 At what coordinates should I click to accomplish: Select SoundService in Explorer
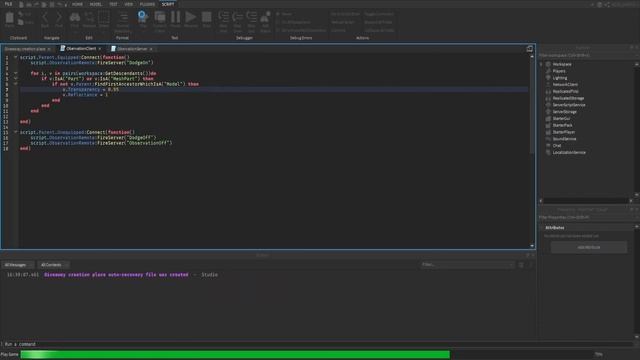click(x=564, y=139)
